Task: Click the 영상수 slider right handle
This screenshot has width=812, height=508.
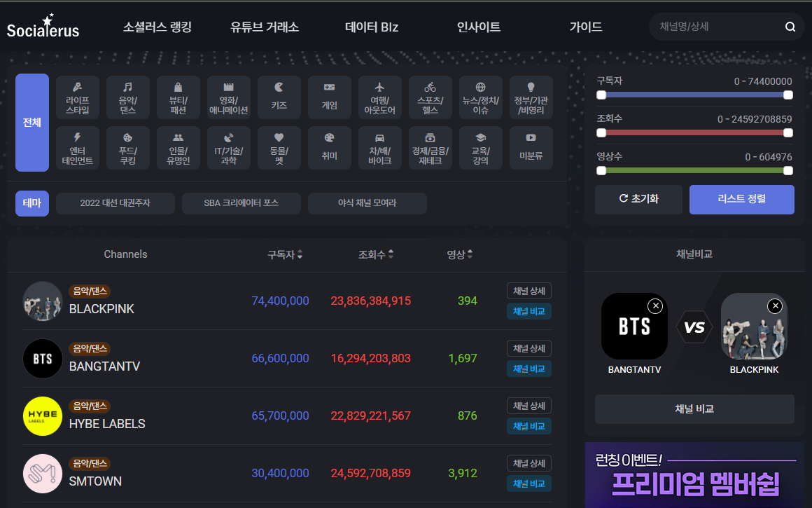Action: (x=788, y=170)
